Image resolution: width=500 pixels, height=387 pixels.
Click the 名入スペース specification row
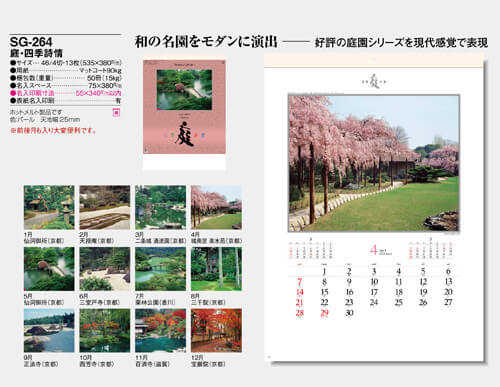pyautogui.click(x=66, y=86)
